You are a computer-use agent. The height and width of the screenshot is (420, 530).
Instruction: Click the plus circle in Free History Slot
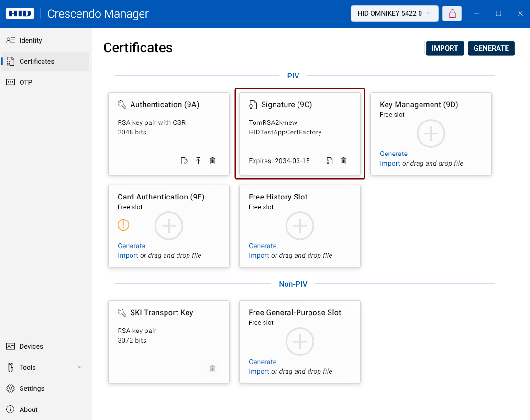(300, 226)
